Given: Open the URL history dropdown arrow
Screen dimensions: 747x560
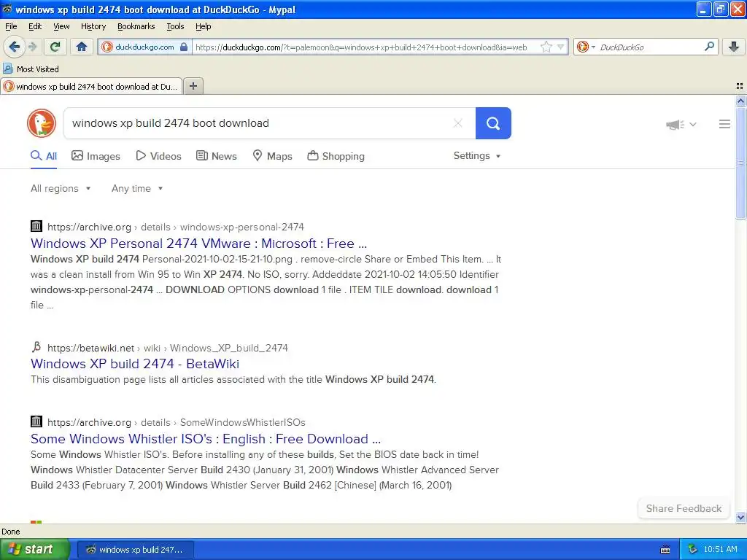Looking at the screenshot, I should [x=561, y=47].
